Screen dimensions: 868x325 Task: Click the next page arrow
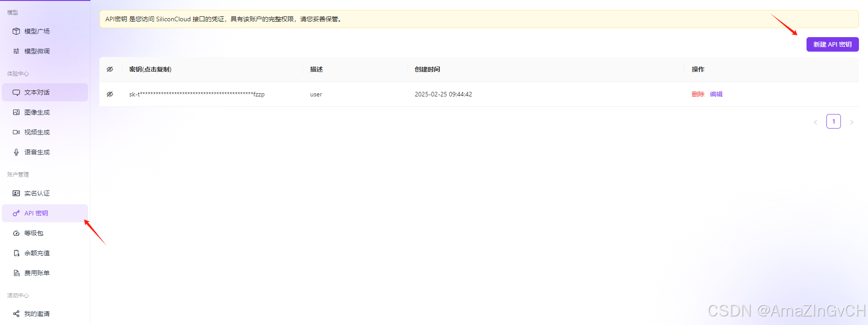(852, 122)
